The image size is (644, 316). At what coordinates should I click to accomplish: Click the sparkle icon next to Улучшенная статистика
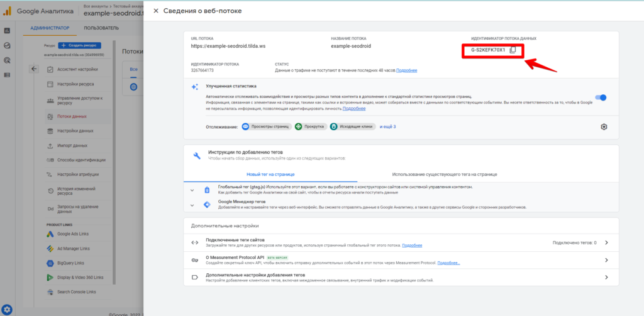tap(195, 87)
